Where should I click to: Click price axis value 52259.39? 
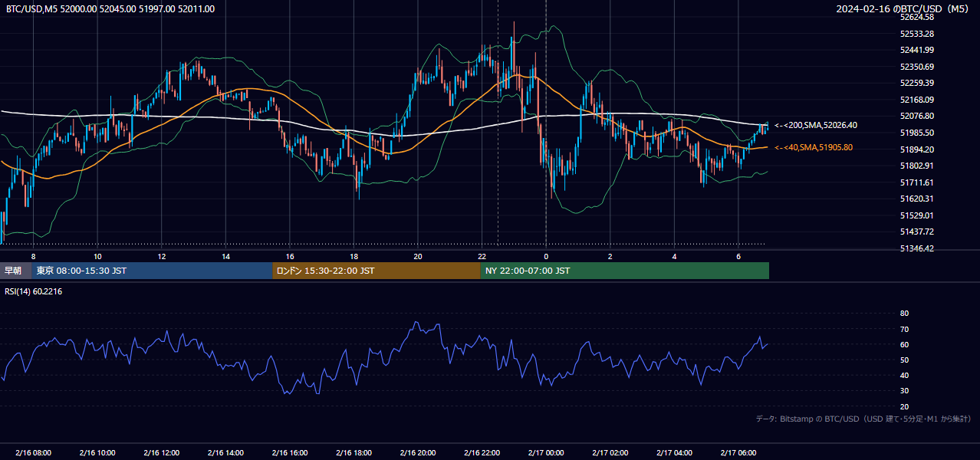917,83
